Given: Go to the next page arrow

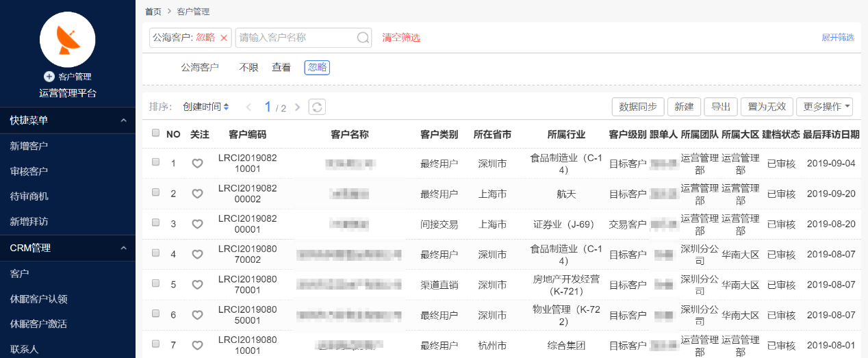Looking at the screenshot, I should coord(298,107).
